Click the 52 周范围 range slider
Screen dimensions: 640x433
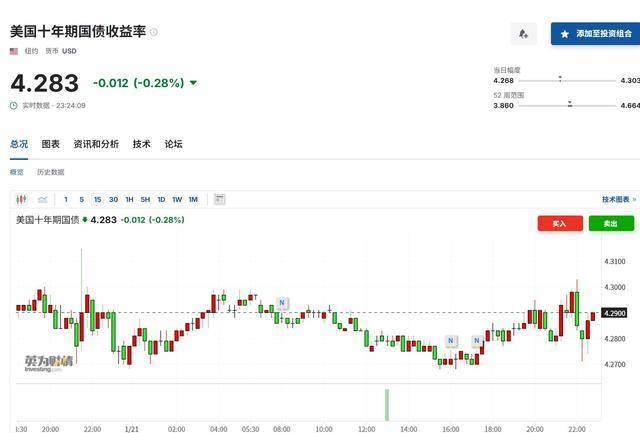(566, 104)
